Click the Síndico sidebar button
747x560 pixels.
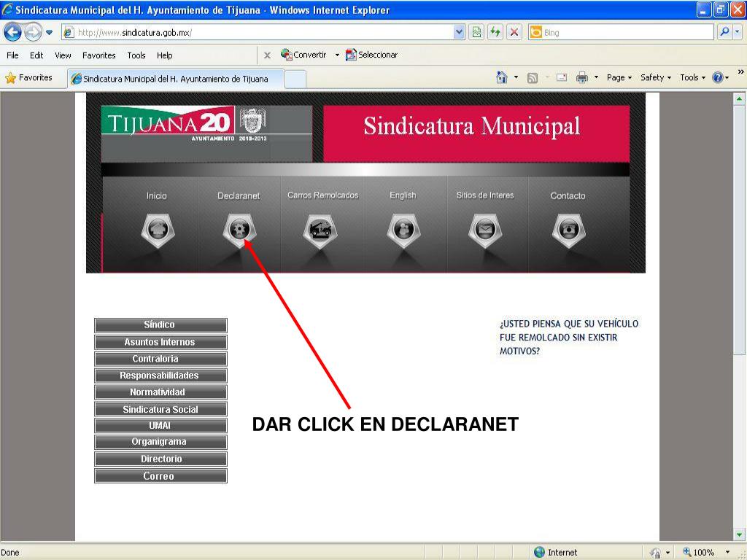(160, 325)
